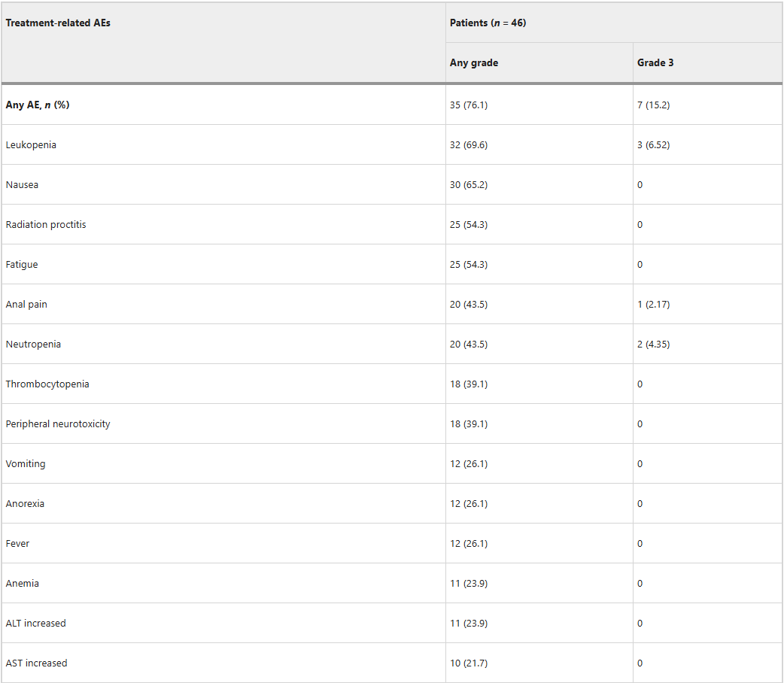784x683 pixels.
Task: Click the ALT increased row label
Action: tap(36, 623)
